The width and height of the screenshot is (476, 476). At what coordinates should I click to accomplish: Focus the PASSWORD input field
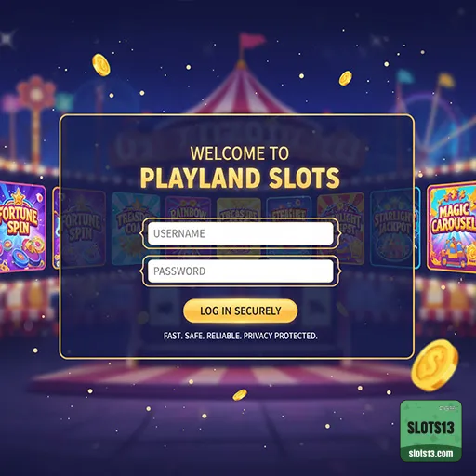(241, 271)
